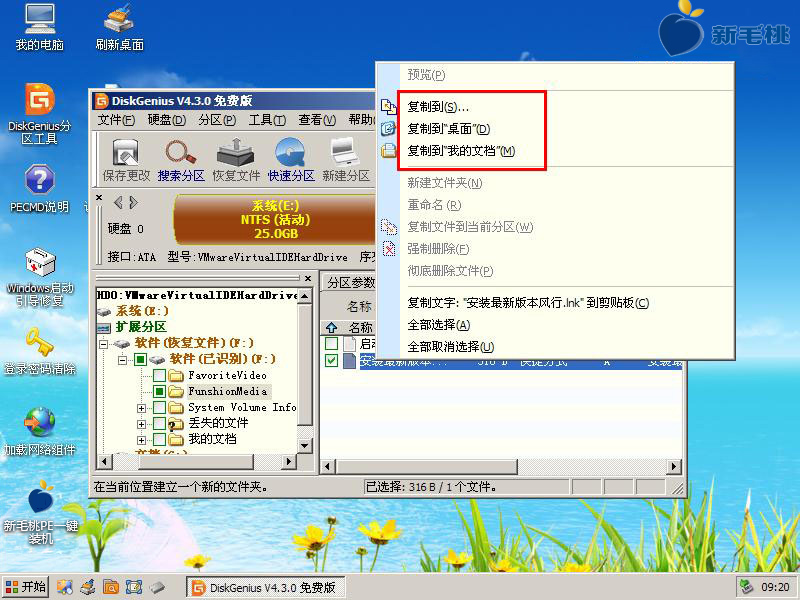Select the 新毛桃PE一键装机 desktop icon
Screen dimensions: 800x600
click(40, 513)
